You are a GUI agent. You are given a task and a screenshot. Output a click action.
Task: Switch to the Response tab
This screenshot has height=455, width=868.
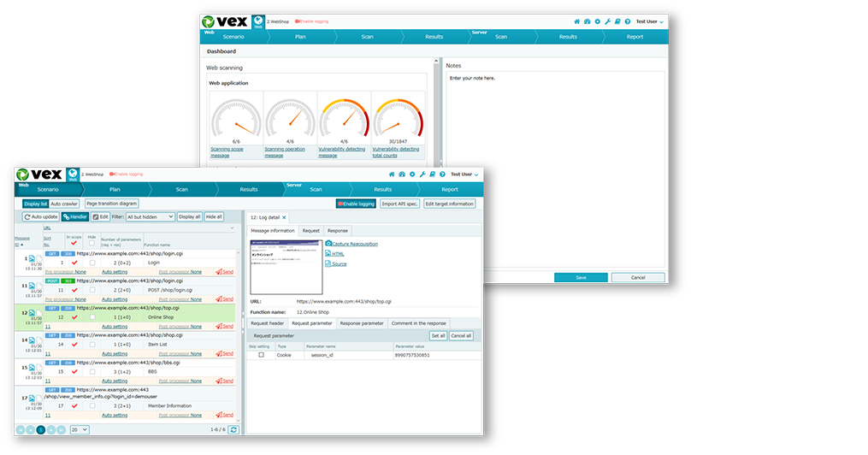coord(338,231)
